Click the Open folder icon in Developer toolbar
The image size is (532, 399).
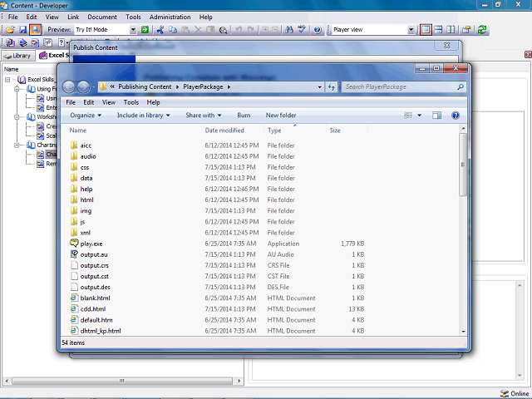[10, 30]
